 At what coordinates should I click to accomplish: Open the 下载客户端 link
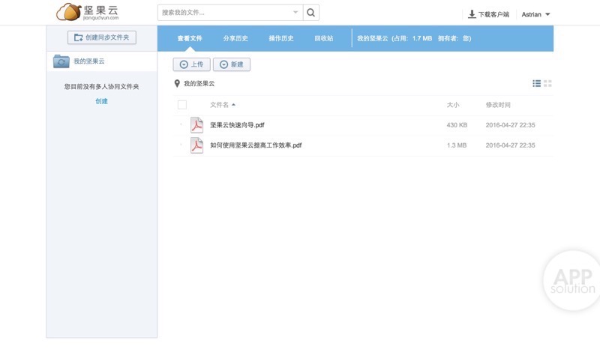[493, 14]
